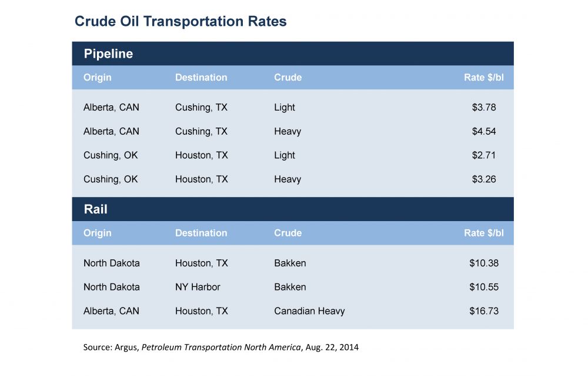
Task: Click the Origin column header under Pipeline
Action: coord(97,78)
